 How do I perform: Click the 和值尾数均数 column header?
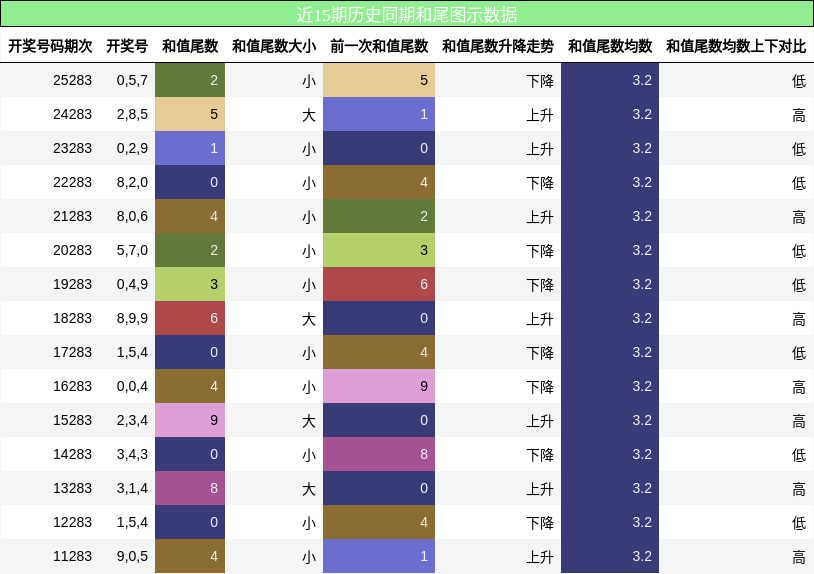(610, 46)
